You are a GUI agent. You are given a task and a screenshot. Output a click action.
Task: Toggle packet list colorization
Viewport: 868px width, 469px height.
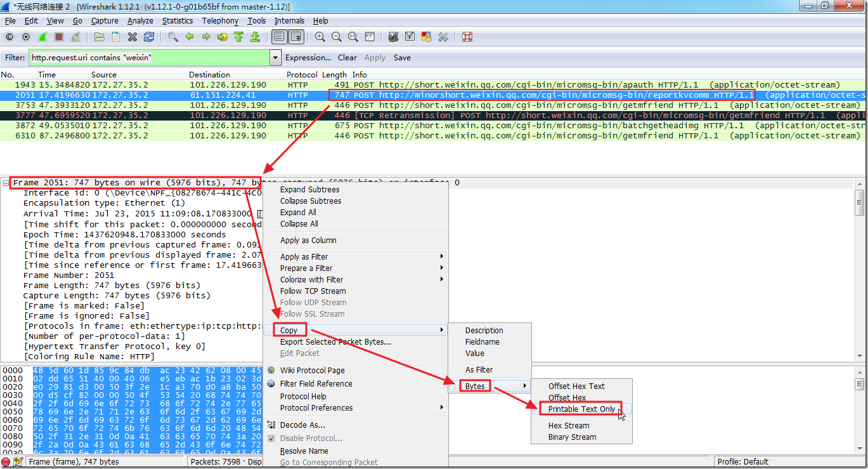(279, 37)
